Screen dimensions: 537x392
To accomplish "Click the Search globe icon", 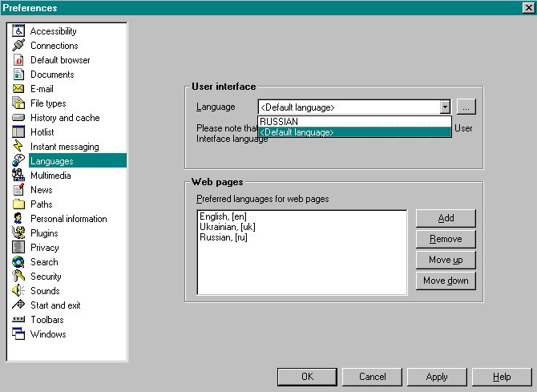I will [x=18, y=262].
